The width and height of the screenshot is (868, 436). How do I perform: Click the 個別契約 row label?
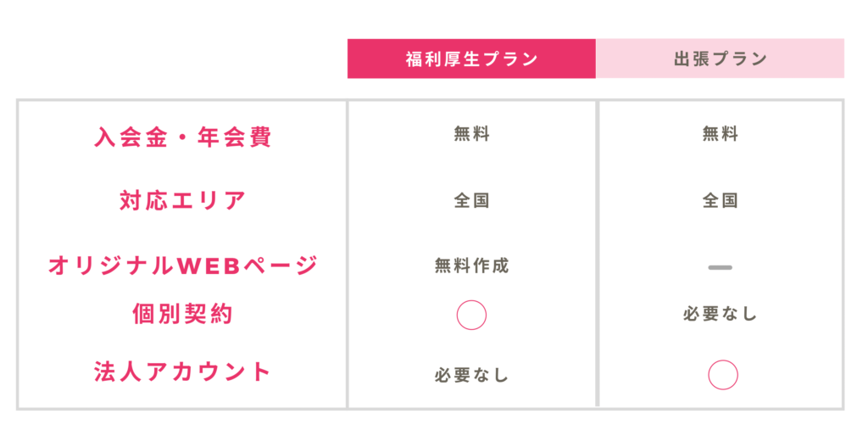coord(182,314)
